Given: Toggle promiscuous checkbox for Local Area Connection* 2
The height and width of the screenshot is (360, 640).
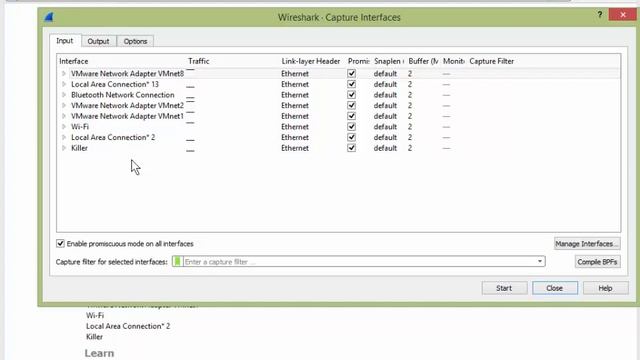Looking at the screenshot, I should tap(351, 137).
